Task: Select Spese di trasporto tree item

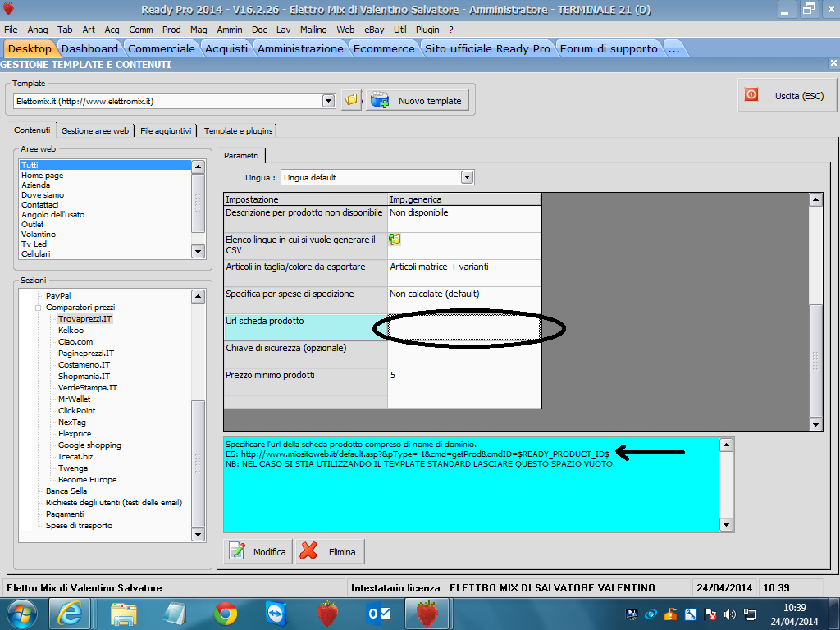Action: tap(79, 526)
